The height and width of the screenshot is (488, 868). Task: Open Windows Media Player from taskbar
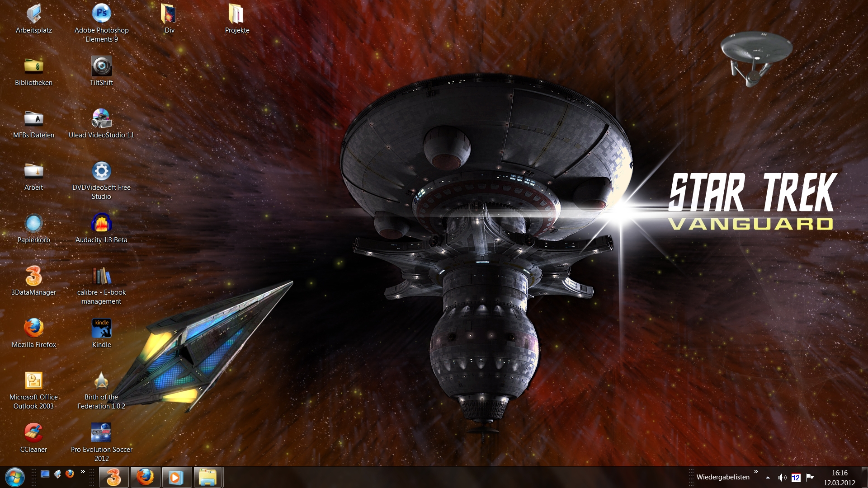click(x=176, y=477)
